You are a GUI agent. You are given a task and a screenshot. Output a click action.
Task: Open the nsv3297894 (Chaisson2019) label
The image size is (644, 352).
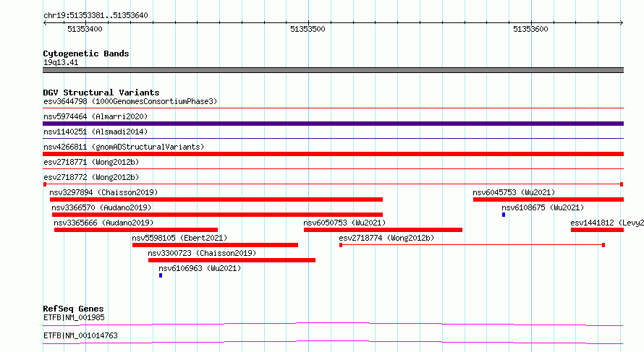coord(103,192)
